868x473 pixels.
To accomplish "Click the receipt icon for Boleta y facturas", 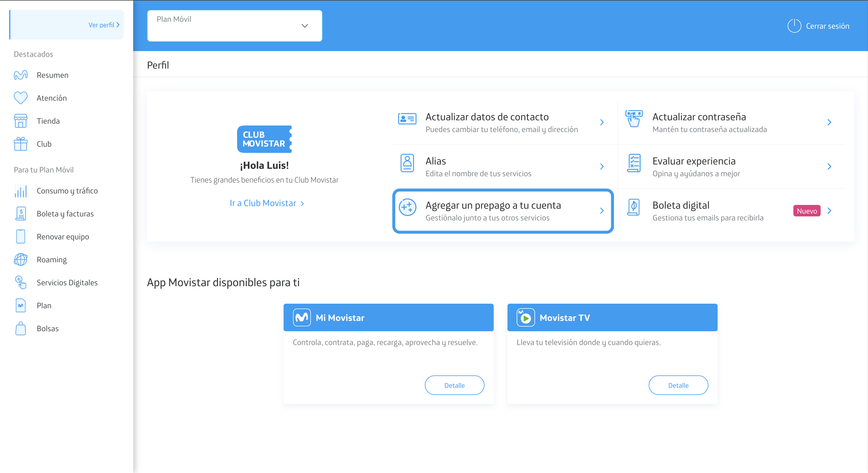I will pos(21,214).
